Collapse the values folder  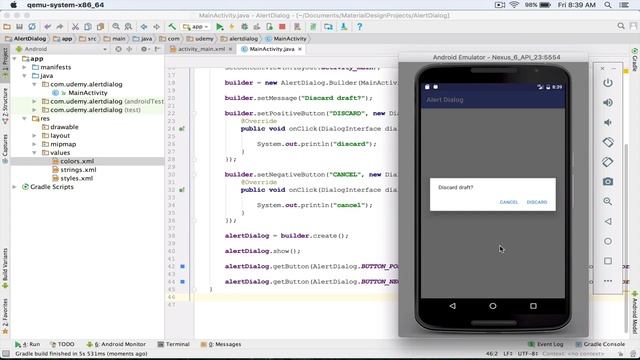[35, 153]
